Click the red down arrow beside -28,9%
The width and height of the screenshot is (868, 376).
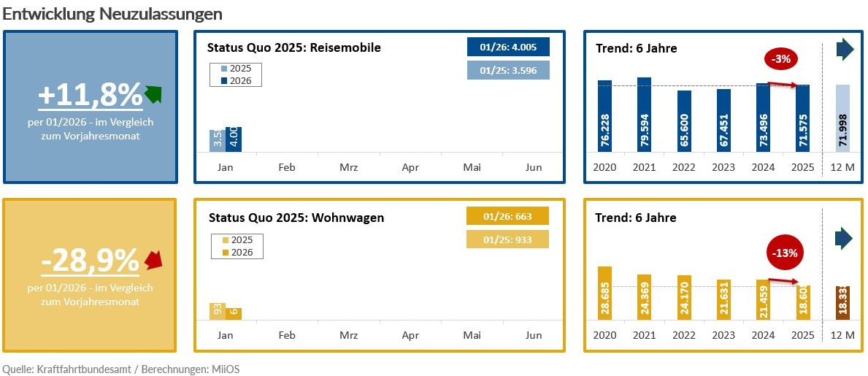[153, 258]
